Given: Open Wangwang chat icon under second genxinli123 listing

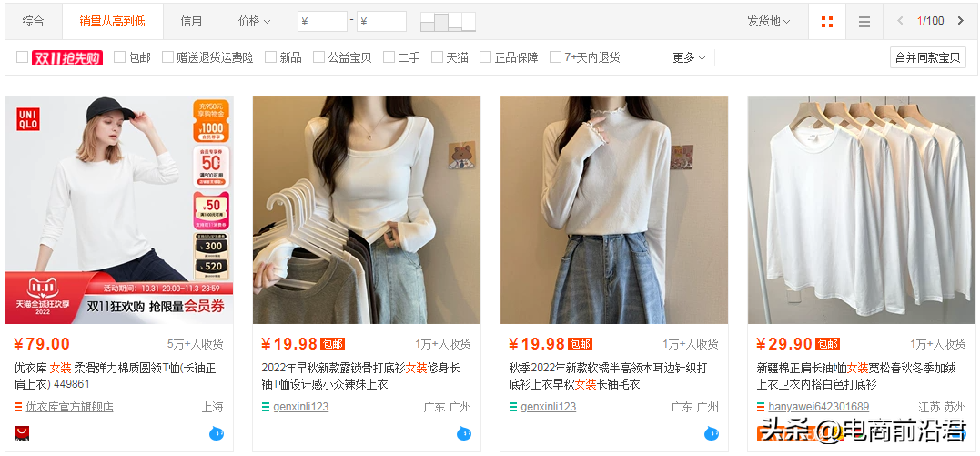Looking at the screenshot, I should 712,433.
